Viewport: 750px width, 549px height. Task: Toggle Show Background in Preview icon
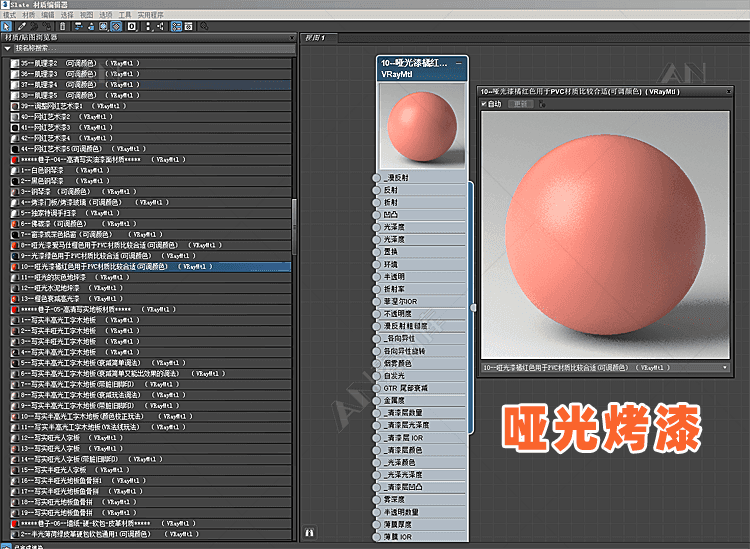116,26
